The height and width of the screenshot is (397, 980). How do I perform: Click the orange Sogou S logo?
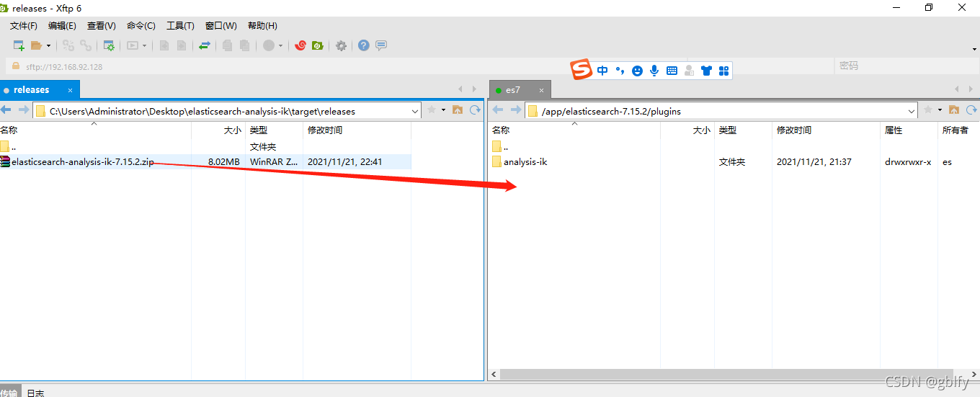point(582,70)
